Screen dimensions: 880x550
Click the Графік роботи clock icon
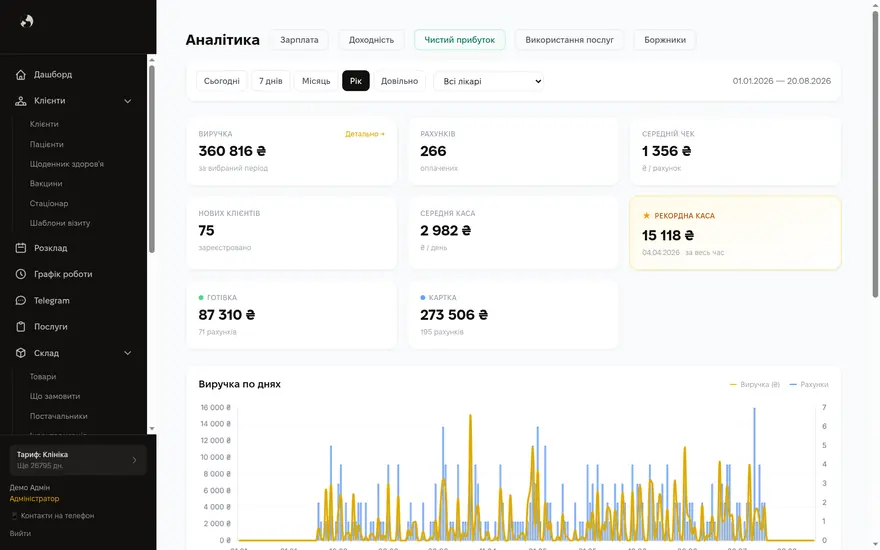[21, 274]
